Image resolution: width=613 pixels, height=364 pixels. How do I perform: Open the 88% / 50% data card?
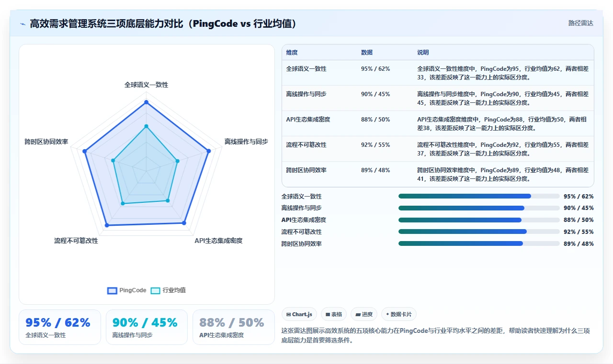(234, 327)
